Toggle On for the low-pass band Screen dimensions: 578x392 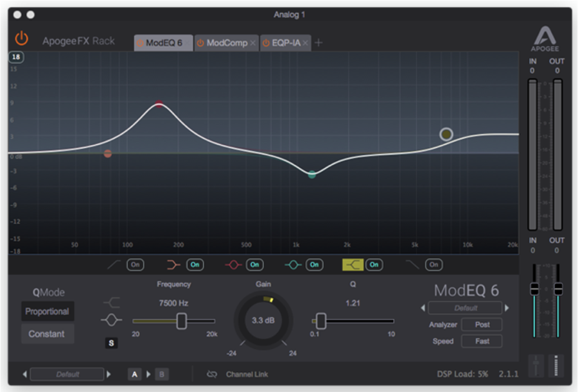coord(434,264)
